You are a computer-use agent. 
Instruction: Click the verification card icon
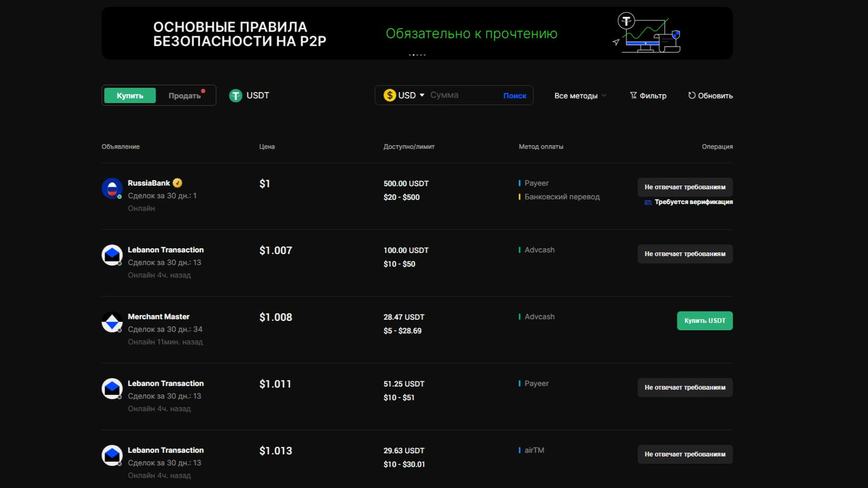[x=648, y=202]
